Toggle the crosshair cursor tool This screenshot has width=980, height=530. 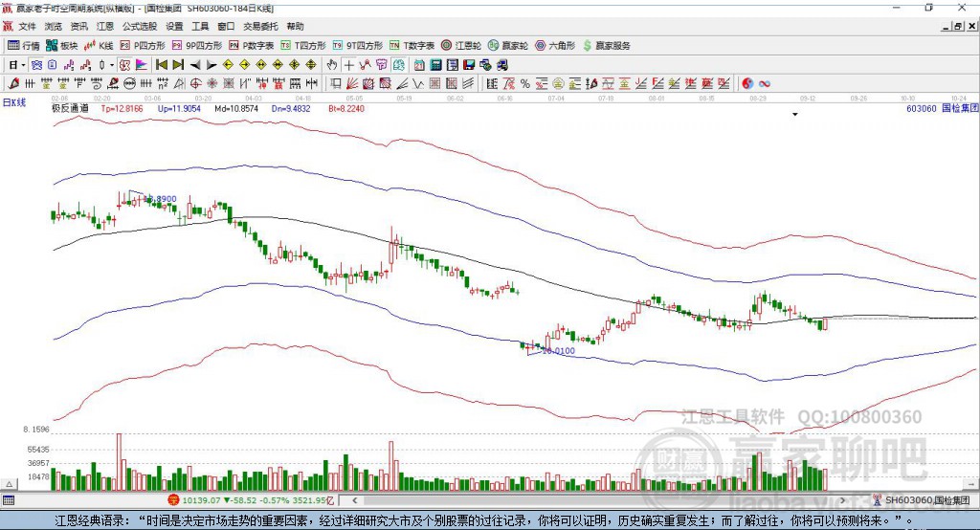coord(348,65)
